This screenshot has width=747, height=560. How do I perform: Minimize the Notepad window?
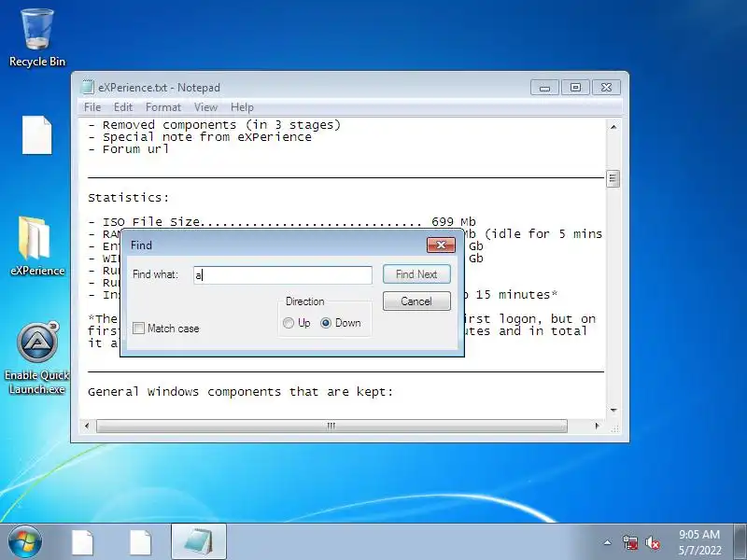pos(544,88)
